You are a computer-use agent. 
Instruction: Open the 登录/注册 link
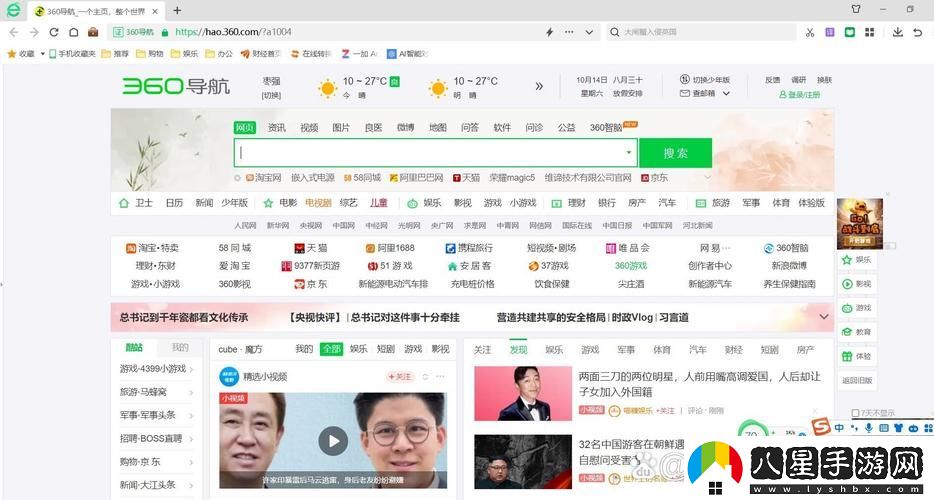point(802,95)
